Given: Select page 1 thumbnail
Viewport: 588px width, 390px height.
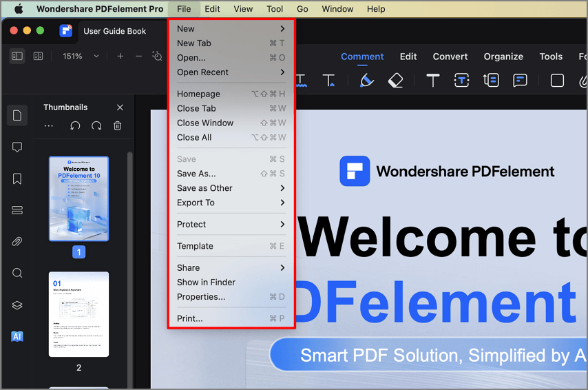Looking at the screenshot, I should tap(78, 198).
